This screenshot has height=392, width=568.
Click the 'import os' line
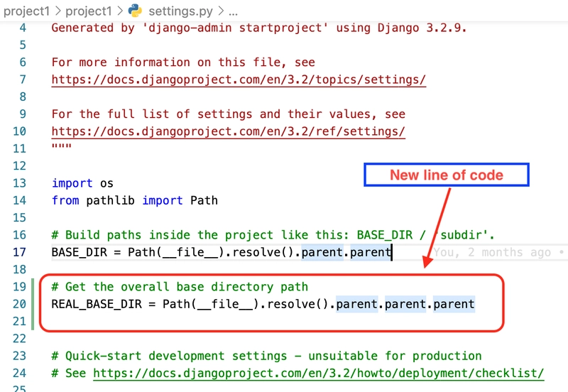(x=82, y=183)
